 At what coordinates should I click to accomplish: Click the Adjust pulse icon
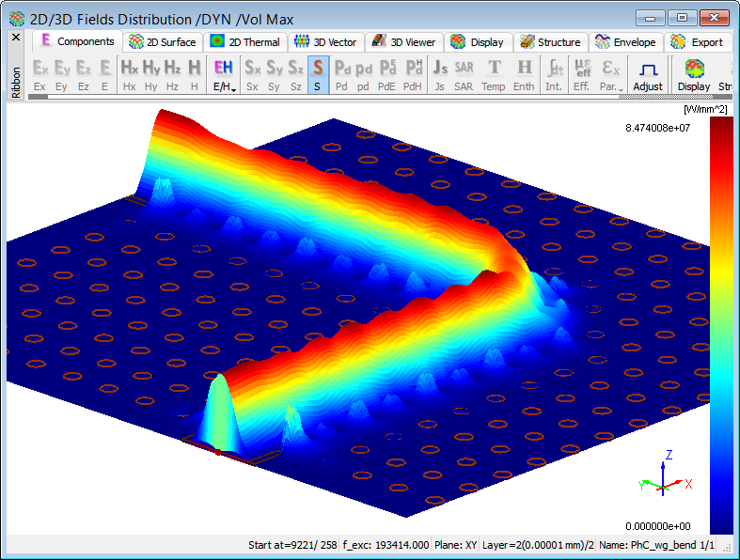648,75
